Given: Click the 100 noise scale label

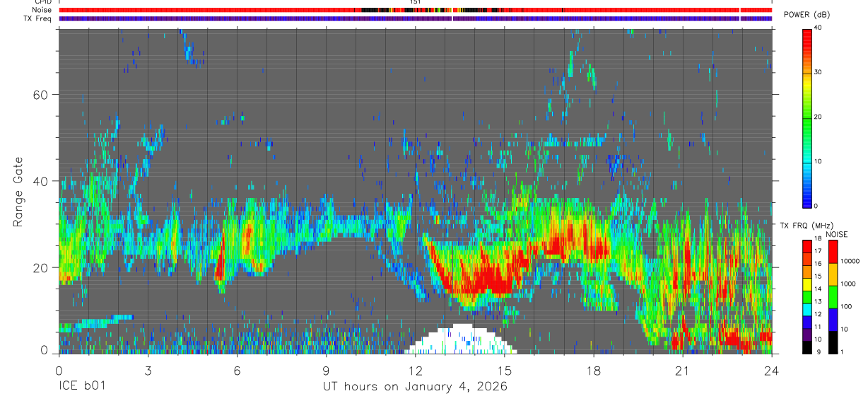Looking at the screenshot, I should [x=848, y=306].
